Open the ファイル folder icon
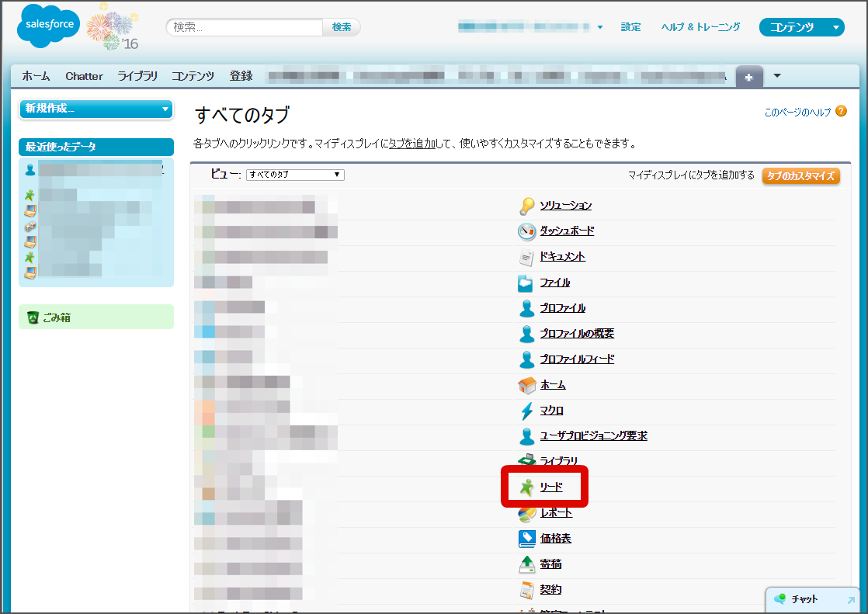 527,282
